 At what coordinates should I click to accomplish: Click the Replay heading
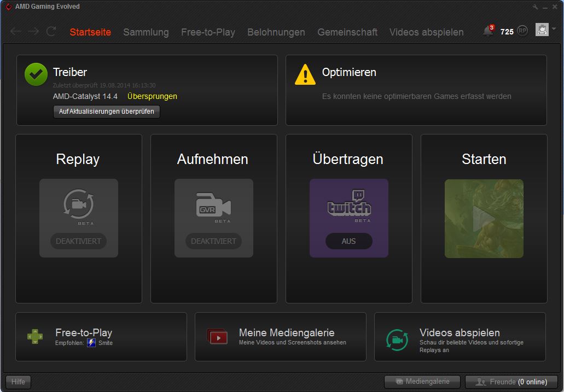click(78, 159)
